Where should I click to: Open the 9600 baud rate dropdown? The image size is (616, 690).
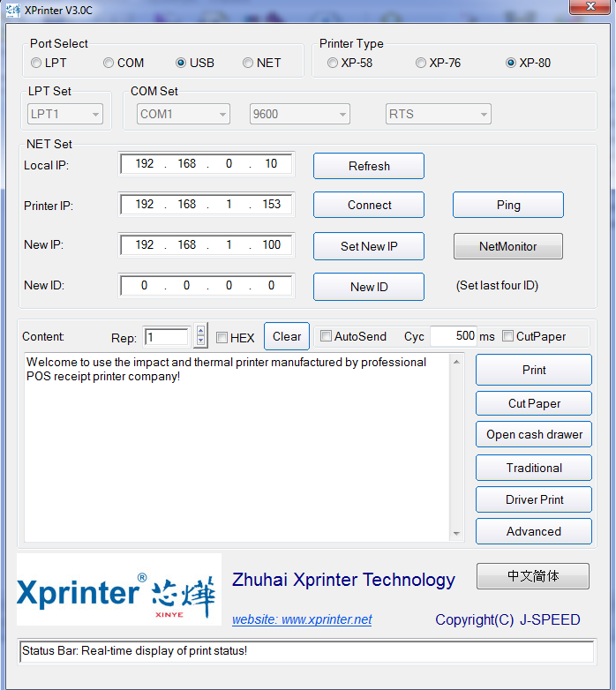[x=300, y=114]
